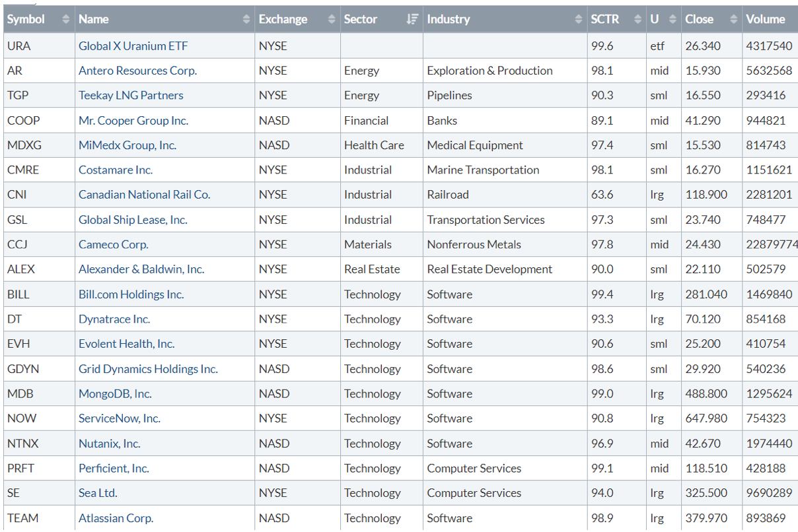Open ServiceNow, Inc. link
The width and height of the screenshot is (798, 532).
coord(120,418)
